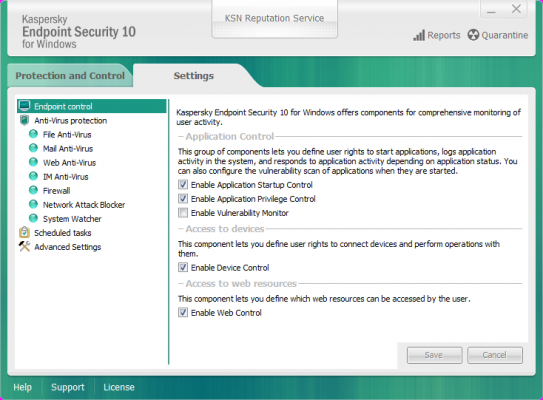Open Reports bar chart icon

coord(419,35)
